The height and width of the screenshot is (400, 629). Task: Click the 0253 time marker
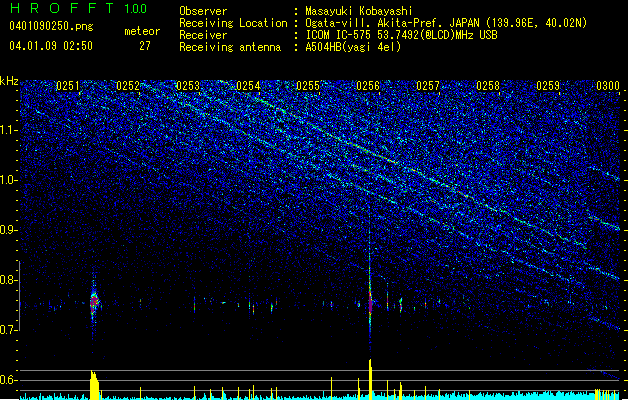(188, 86)
